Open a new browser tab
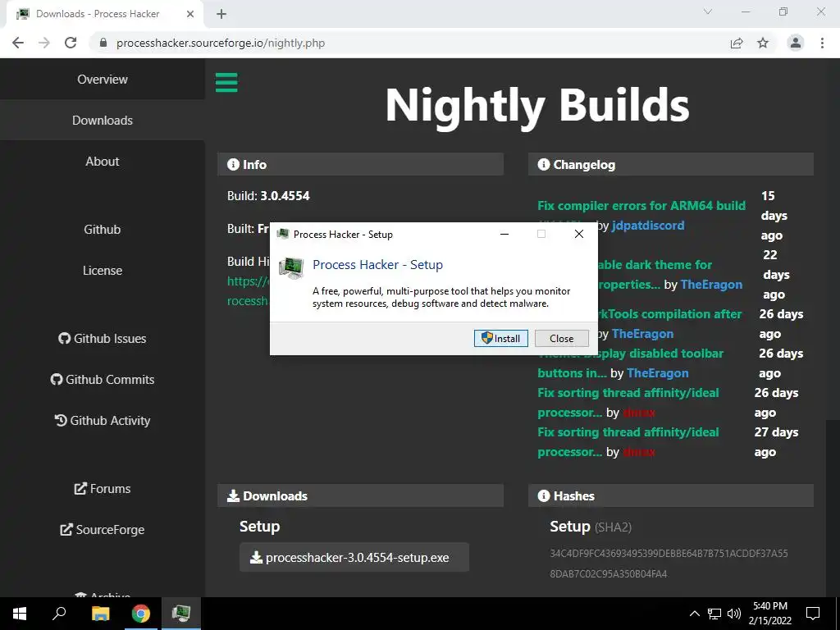Viewport: 840px width, 630px height. pyautogui.click(x=221, y=14)
